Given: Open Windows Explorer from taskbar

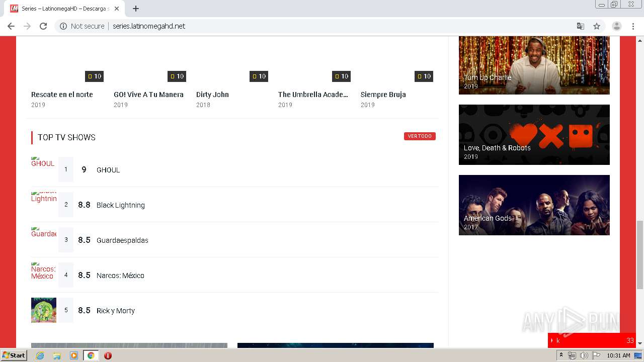Looking at the screenshot, I should coord(57,355).
